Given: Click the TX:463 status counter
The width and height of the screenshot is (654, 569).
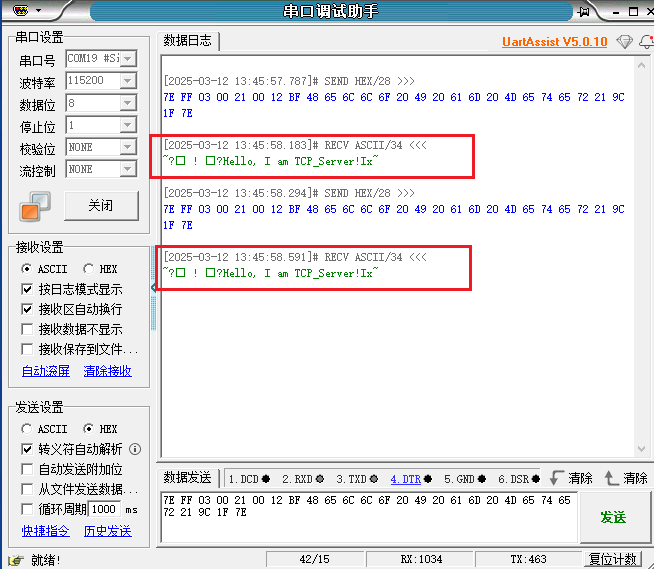Looking at the screenshot, I should click(528, 559).
